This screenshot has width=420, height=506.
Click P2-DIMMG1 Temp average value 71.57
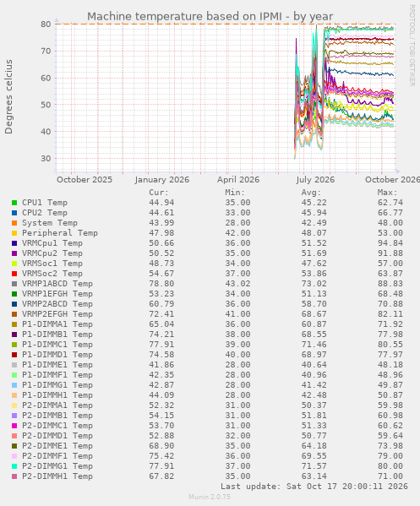click(314, 466)
